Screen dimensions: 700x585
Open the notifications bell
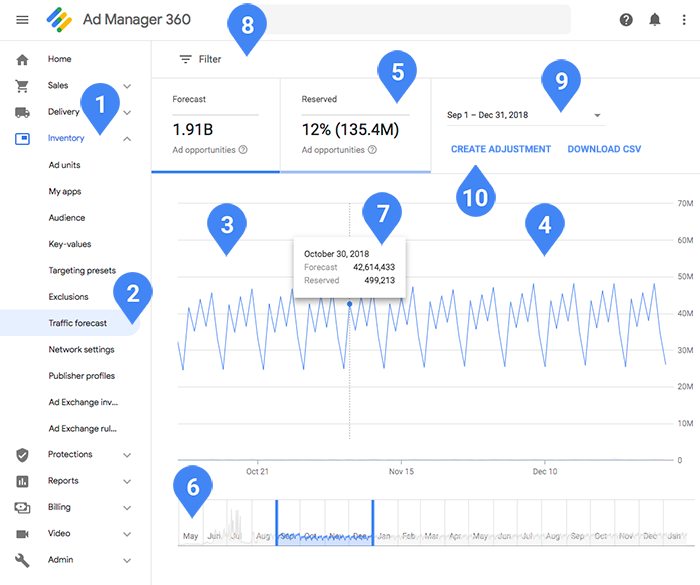(654, 20)
